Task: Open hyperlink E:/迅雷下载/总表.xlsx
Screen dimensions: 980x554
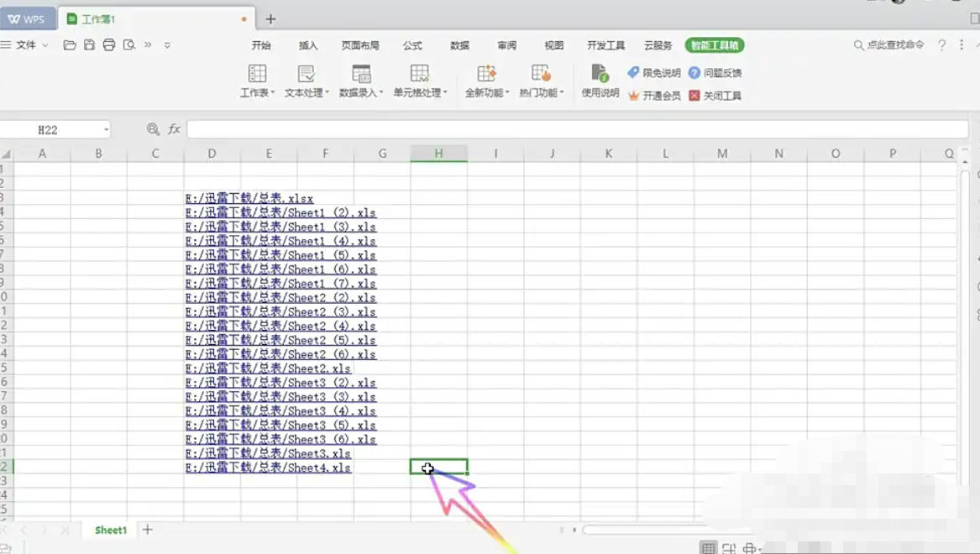Action: pyautogui.click(x=249, y=198)
